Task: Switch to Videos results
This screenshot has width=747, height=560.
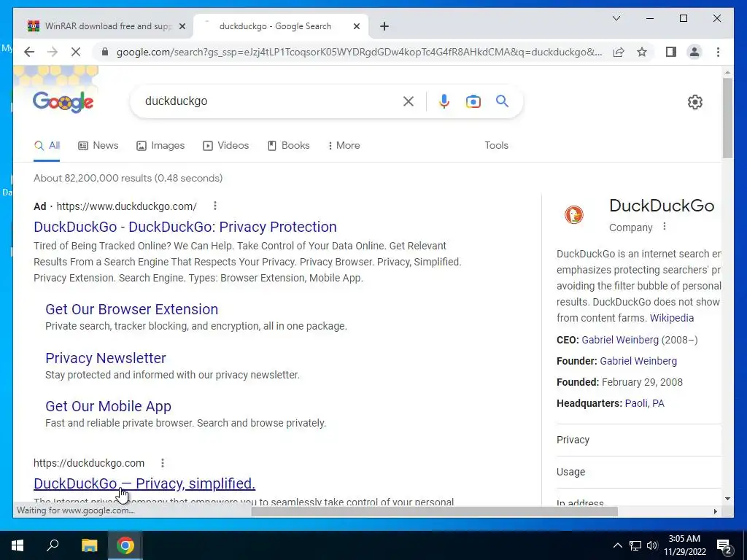Action: (x=226, y=146)
